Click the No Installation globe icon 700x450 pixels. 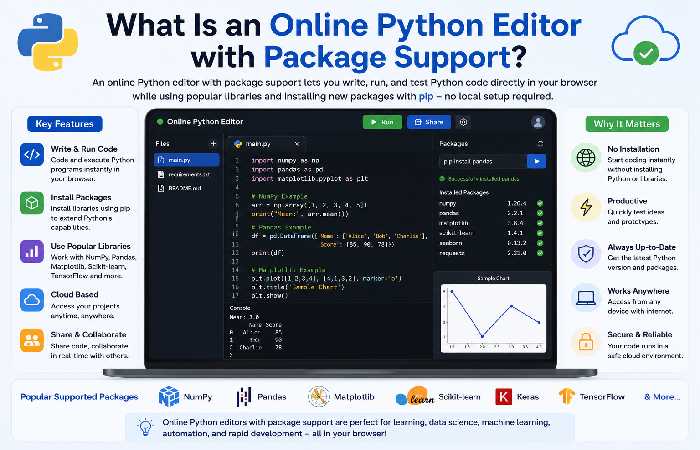pyautogui.click(x=586, y=158)
